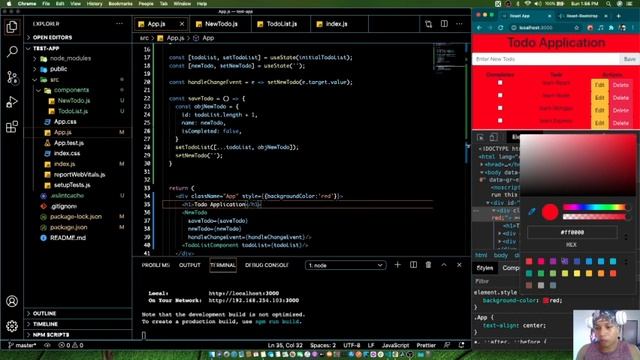640x360 pixels.
Task: Check the third todo row checkbox
Action: coord(500,108)
